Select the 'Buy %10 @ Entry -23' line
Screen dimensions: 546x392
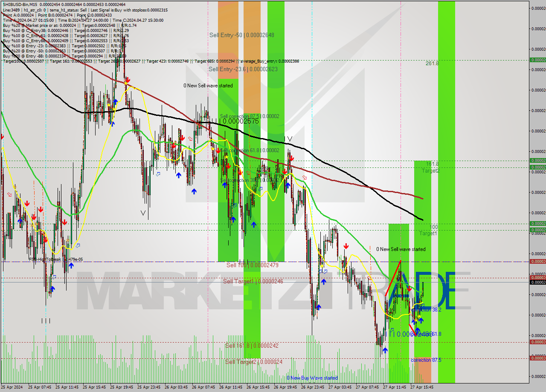click(x=64, y=46)
